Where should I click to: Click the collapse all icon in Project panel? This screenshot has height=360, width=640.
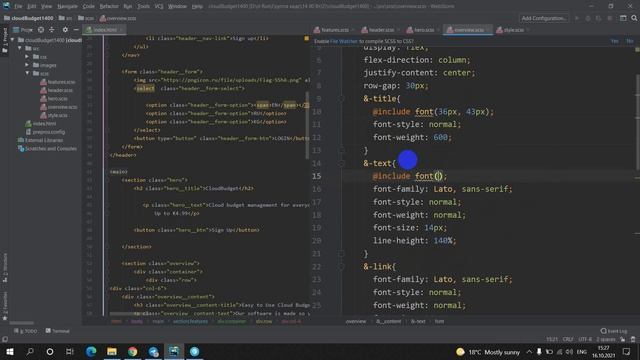52,30
